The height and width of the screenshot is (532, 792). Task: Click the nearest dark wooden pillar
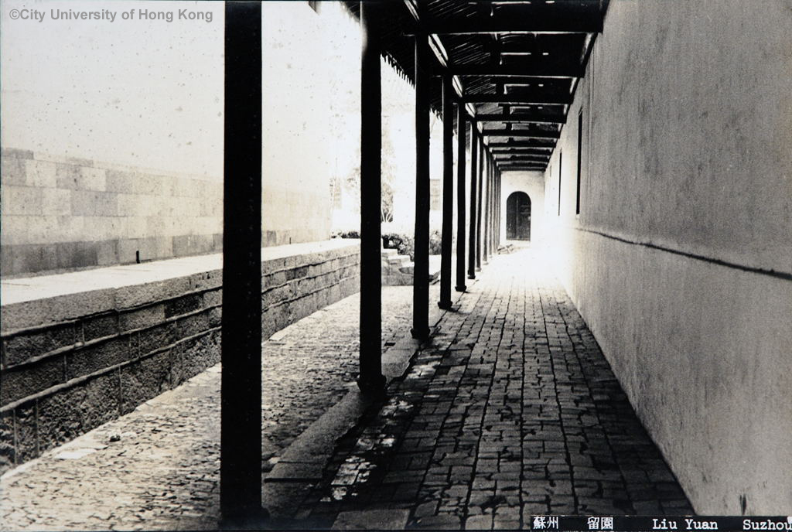[x=241, y=263]
